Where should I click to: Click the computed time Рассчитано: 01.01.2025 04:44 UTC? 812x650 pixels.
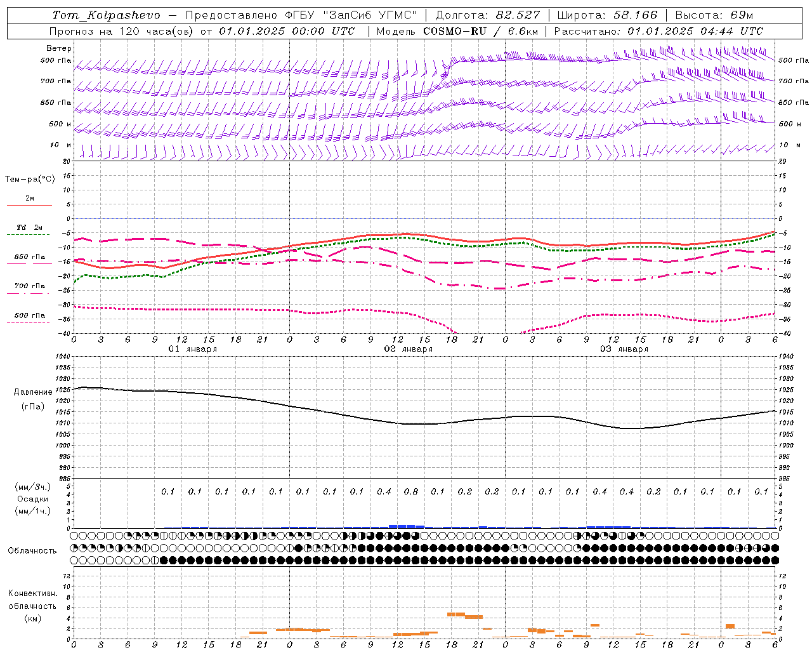(658, 31)
